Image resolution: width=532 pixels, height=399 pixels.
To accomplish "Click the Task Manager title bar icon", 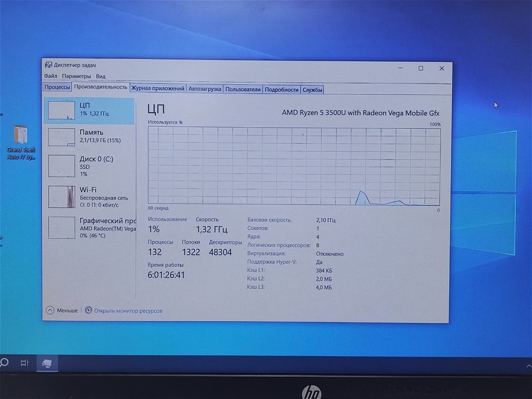I will (x=48, y=65).
